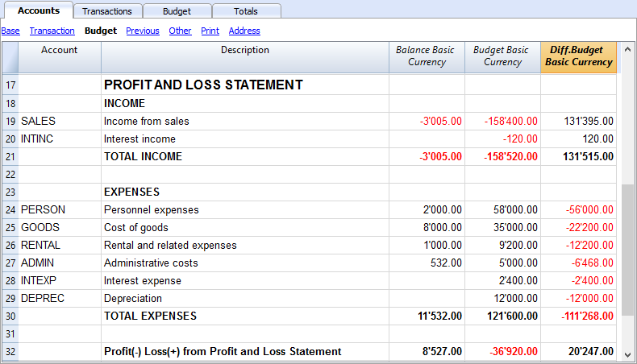Click Budget Basic Currency column header
637x364 pixels.
[502, 57]
